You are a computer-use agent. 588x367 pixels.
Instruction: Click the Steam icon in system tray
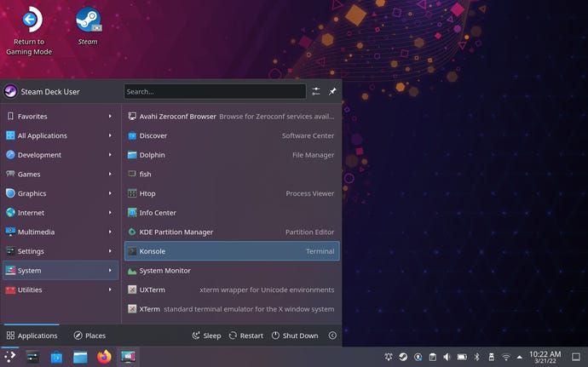pos(403,357)
